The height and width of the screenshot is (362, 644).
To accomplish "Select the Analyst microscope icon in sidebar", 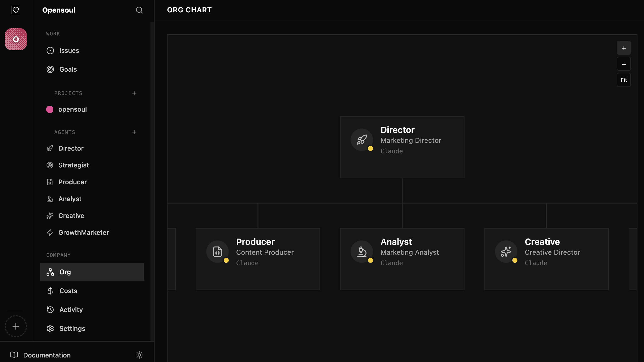I will [50, 199].
